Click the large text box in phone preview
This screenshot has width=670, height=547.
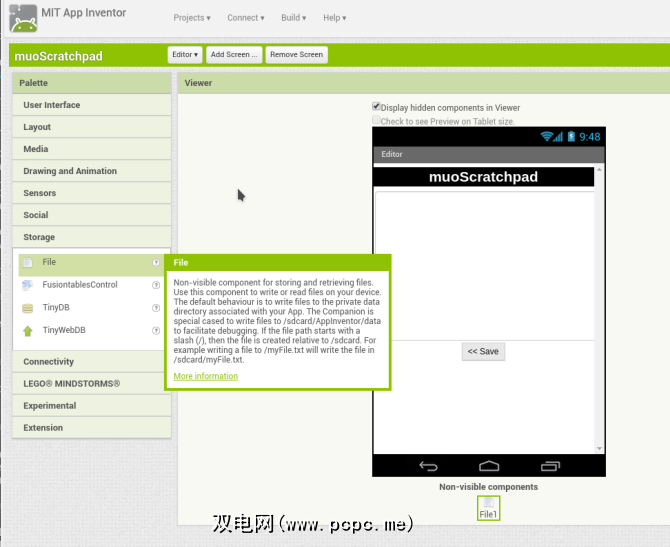tap(485, 266)
